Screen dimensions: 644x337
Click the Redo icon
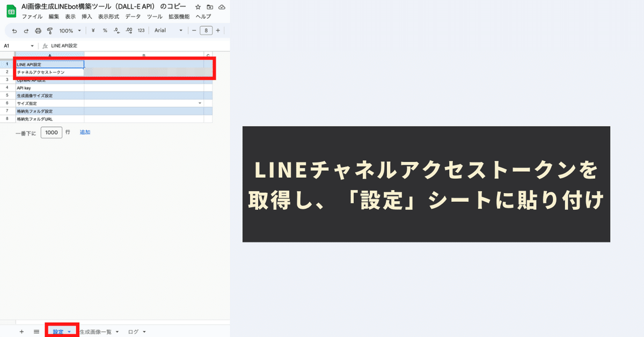[x=26, y=30]
